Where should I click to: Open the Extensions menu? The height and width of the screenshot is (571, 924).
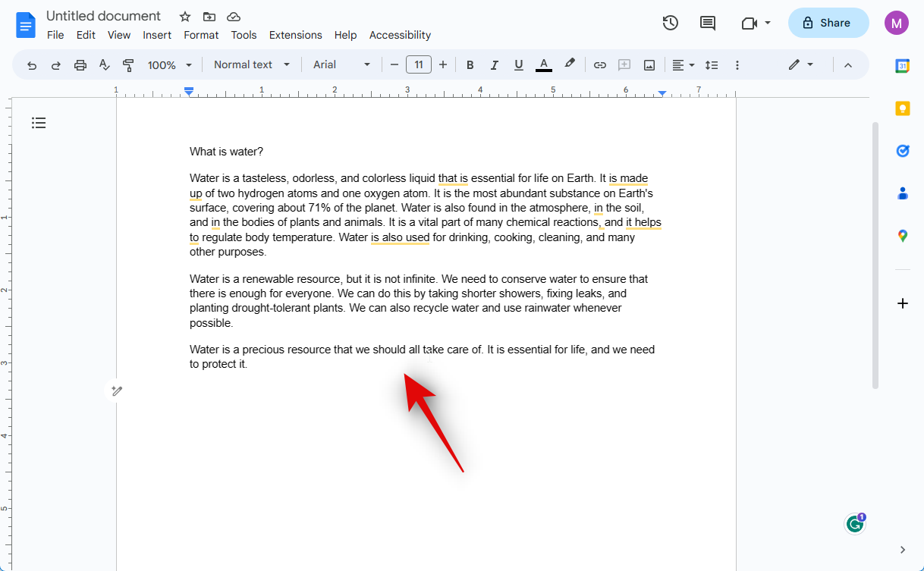pyautogui.click(x=295, y=35)
